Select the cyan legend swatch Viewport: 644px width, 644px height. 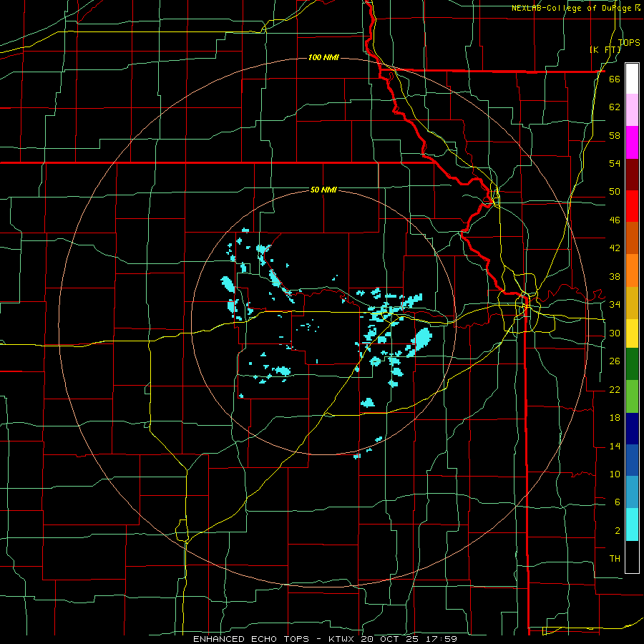click(x=632, y=525)
